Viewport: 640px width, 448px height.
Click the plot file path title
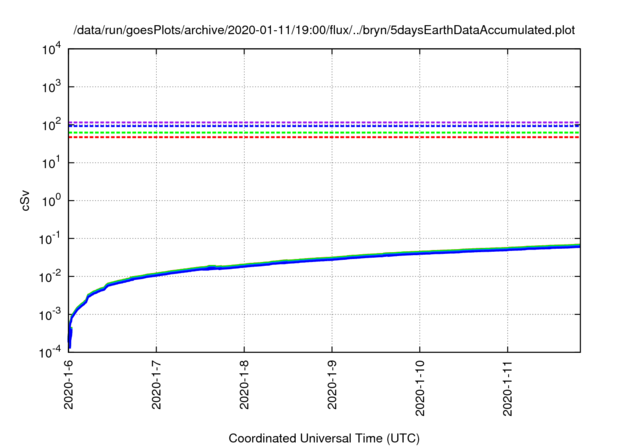click(324, 30)
